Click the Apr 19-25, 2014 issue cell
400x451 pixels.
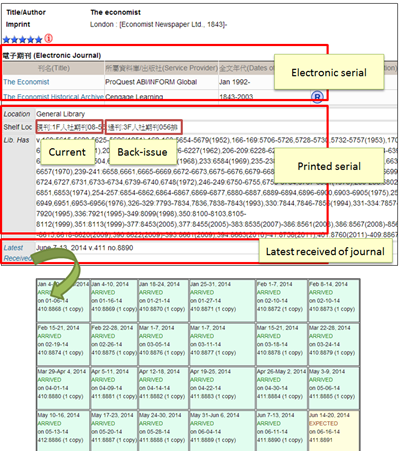[x=222, y=388]
